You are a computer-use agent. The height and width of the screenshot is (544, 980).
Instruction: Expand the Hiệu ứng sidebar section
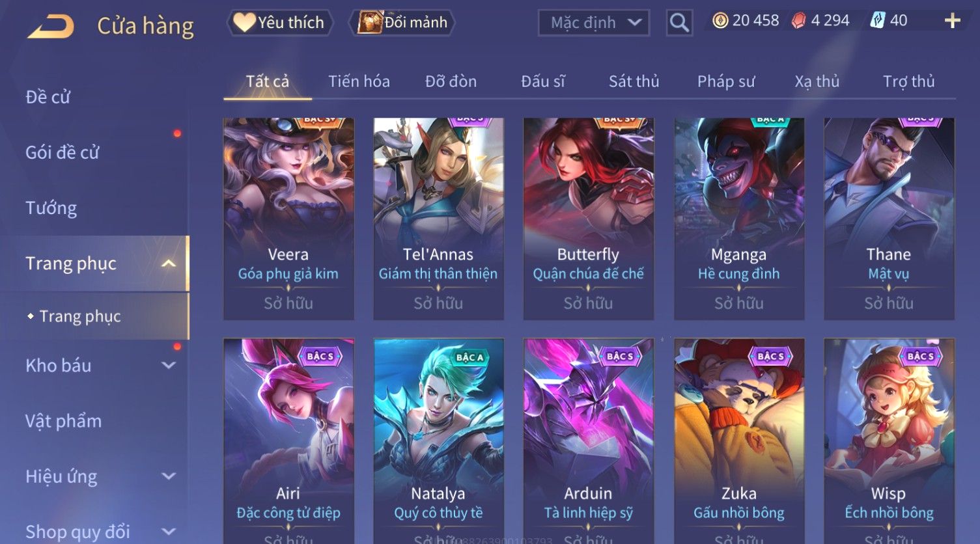[x=169, y=476]
